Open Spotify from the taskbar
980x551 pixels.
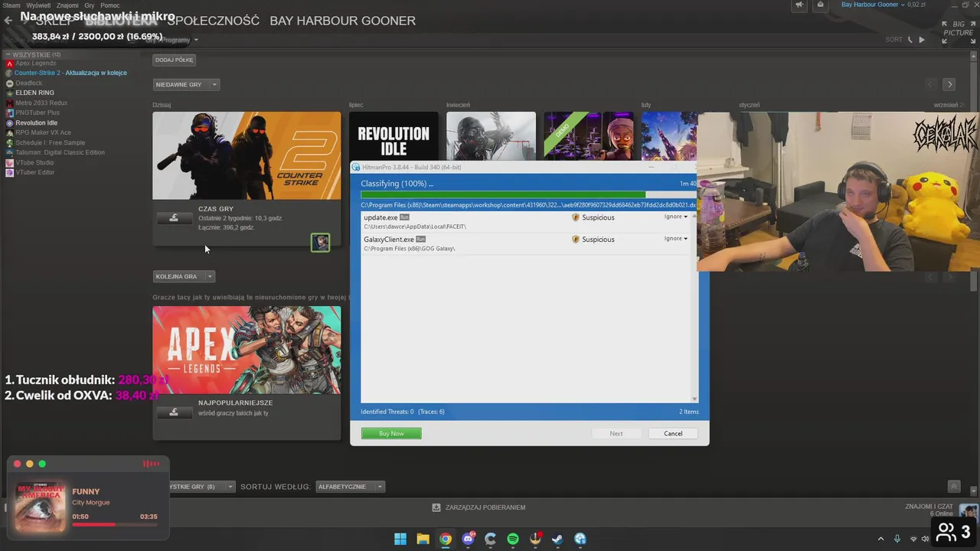[x=513, y=539]
